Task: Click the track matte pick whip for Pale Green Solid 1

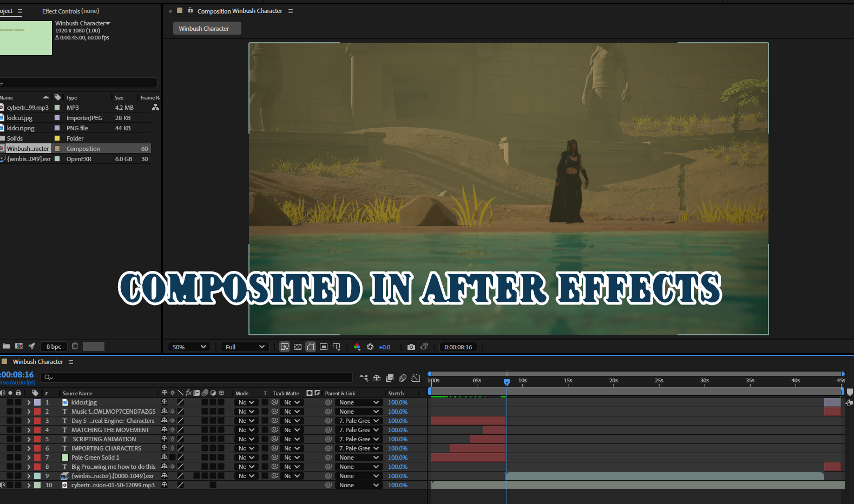Action: (275, 457)
